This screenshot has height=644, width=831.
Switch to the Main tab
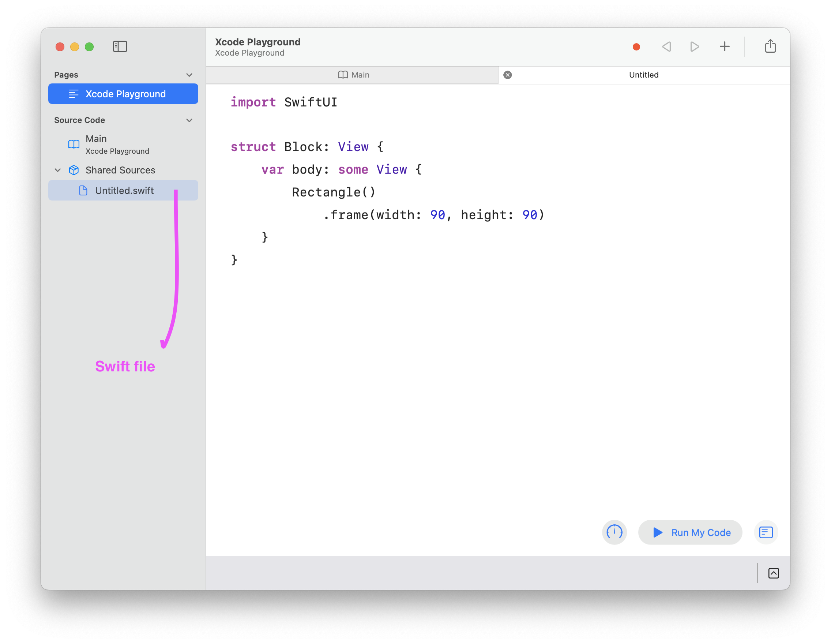(352, 75)
